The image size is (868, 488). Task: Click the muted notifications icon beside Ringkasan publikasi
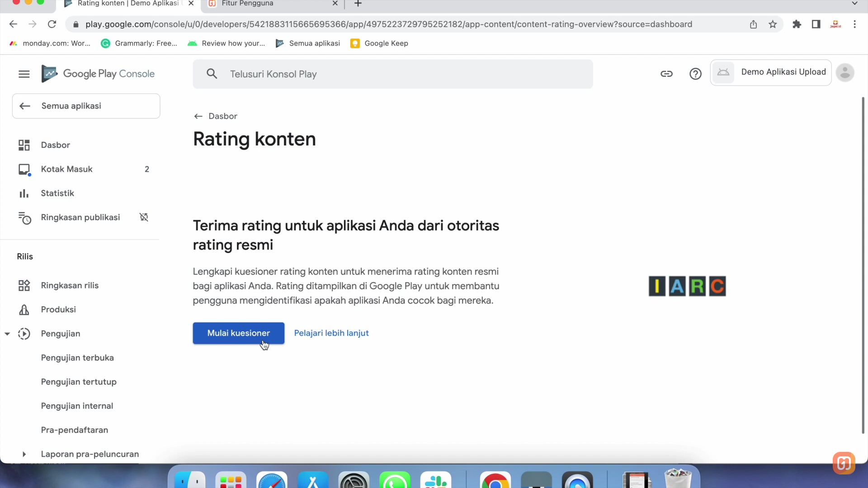coord(143,217)
